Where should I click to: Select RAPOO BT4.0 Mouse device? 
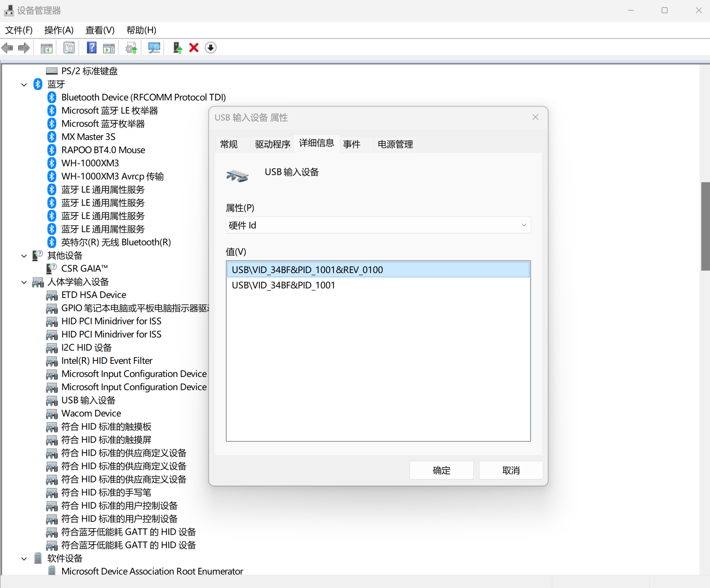coord(103,150)
